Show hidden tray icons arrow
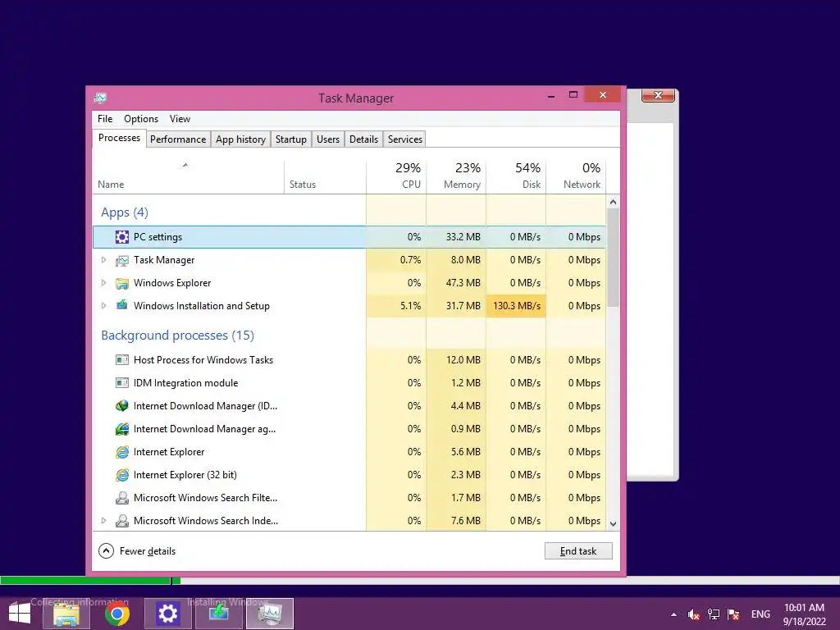Screen dimensions: 840x630 pos(673,614)
